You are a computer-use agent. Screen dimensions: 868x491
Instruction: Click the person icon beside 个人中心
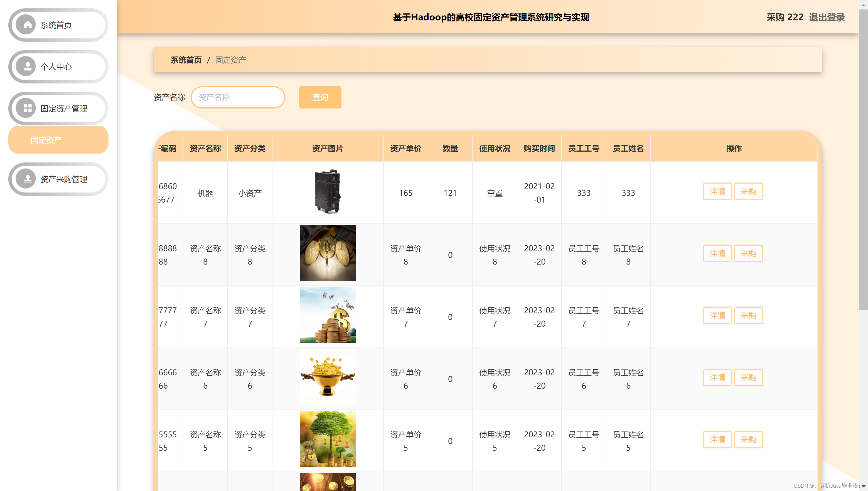[27, 67]
